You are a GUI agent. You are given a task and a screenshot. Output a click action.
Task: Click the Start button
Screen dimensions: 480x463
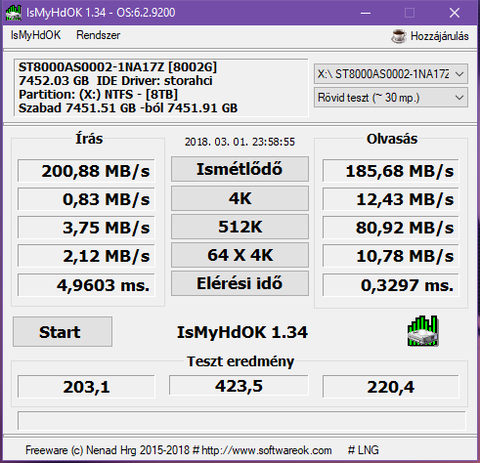(x=62, y=332)
